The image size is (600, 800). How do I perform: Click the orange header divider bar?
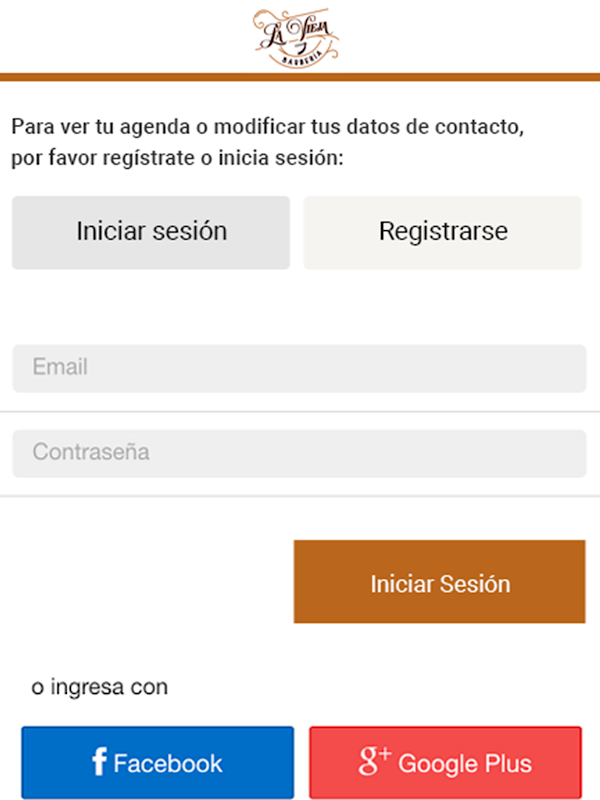[300, 77]
